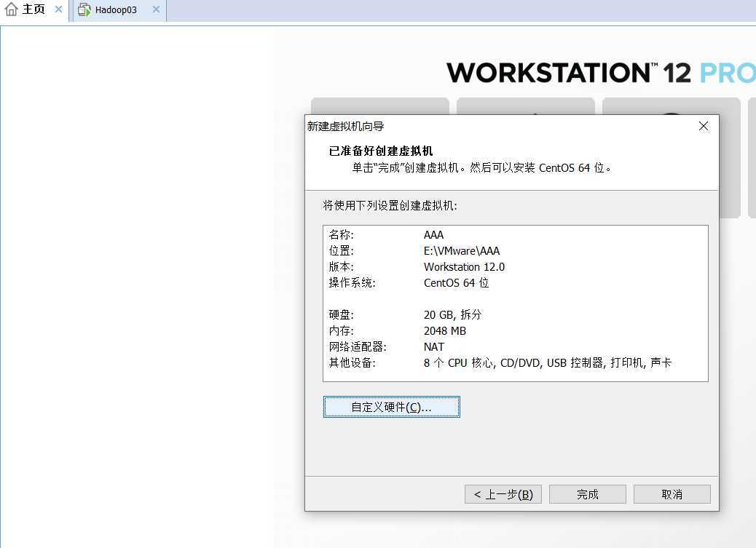Select the other devices value with 8 个 CPU 核心
This screenshot has width=756, height=548.
(547, 362)
